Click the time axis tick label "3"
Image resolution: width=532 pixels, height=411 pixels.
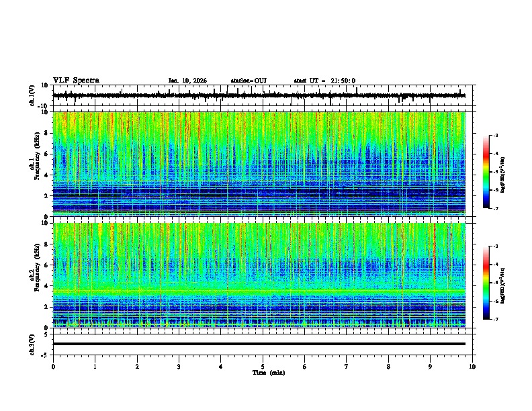tap(179, 367)
